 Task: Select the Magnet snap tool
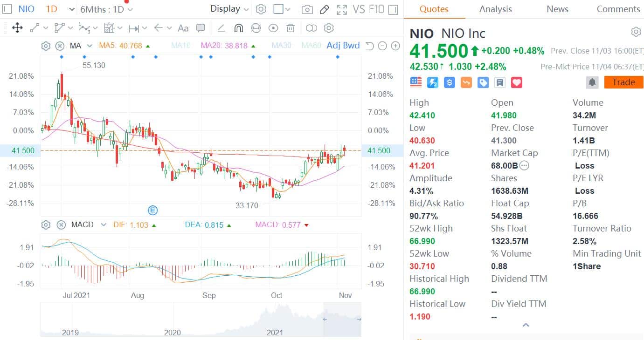(x=238, y=28)
